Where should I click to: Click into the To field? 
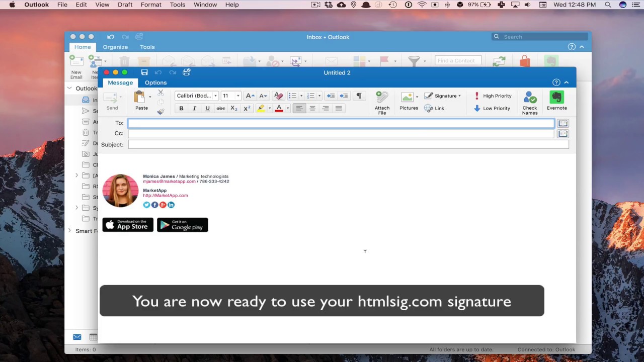(341, 123)
